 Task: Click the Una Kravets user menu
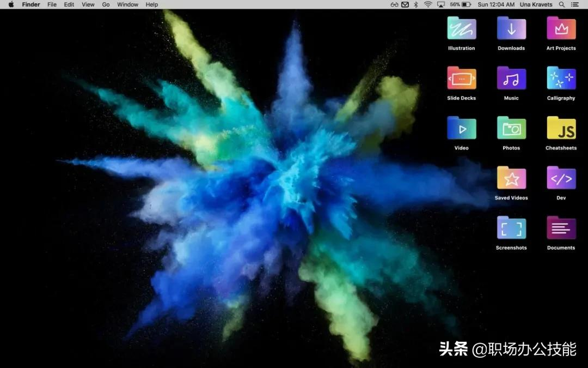coord(537,4)
